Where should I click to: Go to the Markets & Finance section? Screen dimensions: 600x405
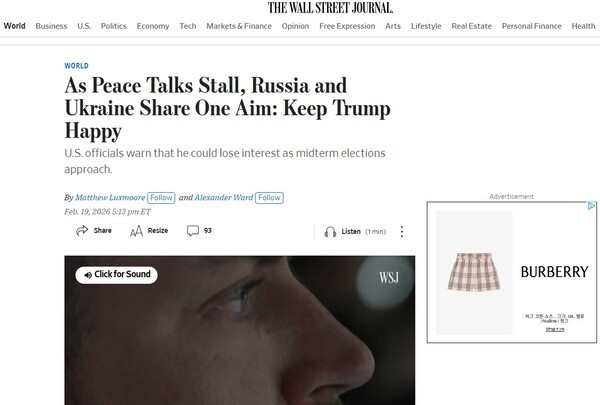239,26
